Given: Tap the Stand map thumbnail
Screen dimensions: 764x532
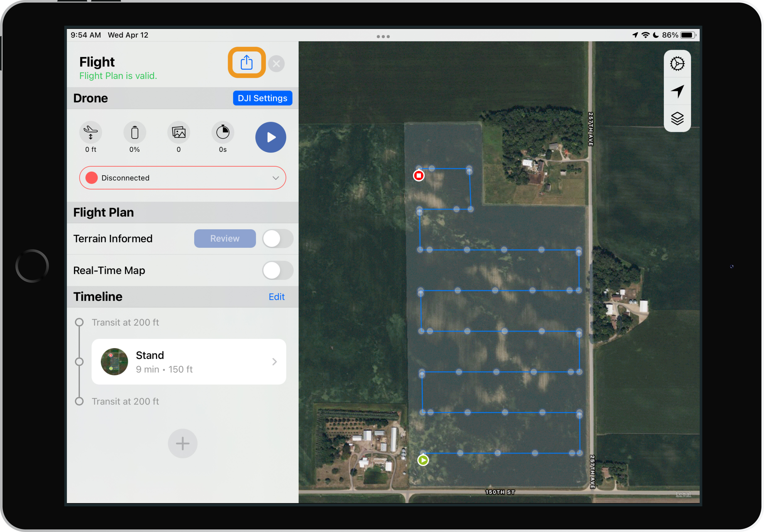Looking at the screenshot, I should coord(115,362).
